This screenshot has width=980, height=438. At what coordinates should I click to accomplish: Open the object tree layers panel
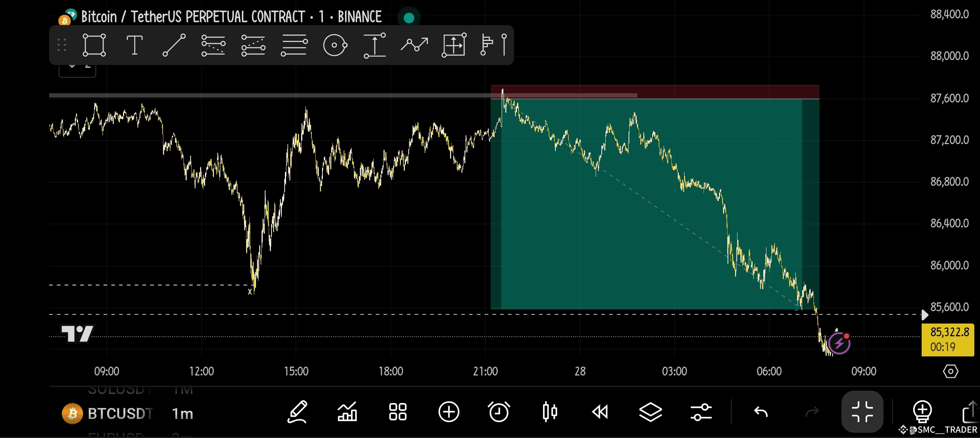(650, 413)
